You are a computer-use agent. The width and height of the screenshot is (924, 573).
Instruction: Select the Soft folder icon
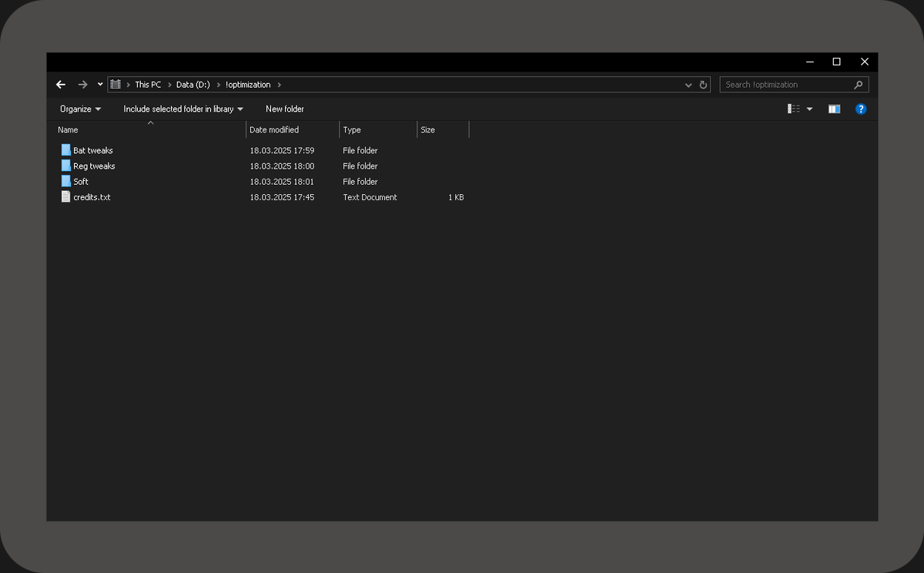[66, 181]
